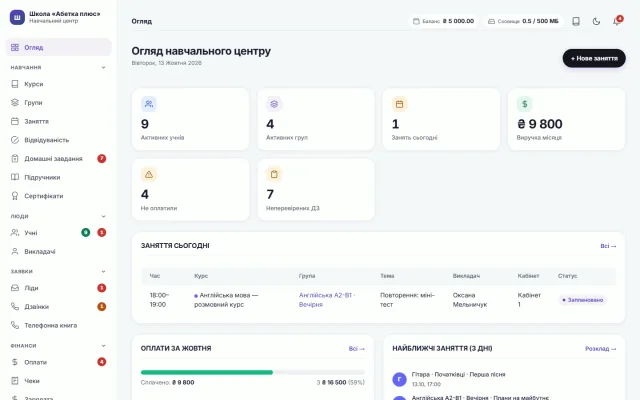640x400 pixels.
Task: Click the Виручка місяця dollar icon
Action: coord(524,104)
